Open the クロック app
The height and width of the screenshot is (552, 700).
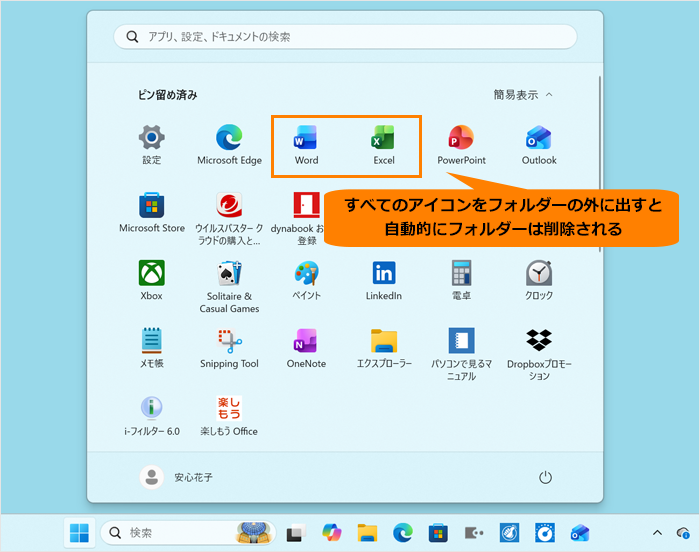(539, 280)
